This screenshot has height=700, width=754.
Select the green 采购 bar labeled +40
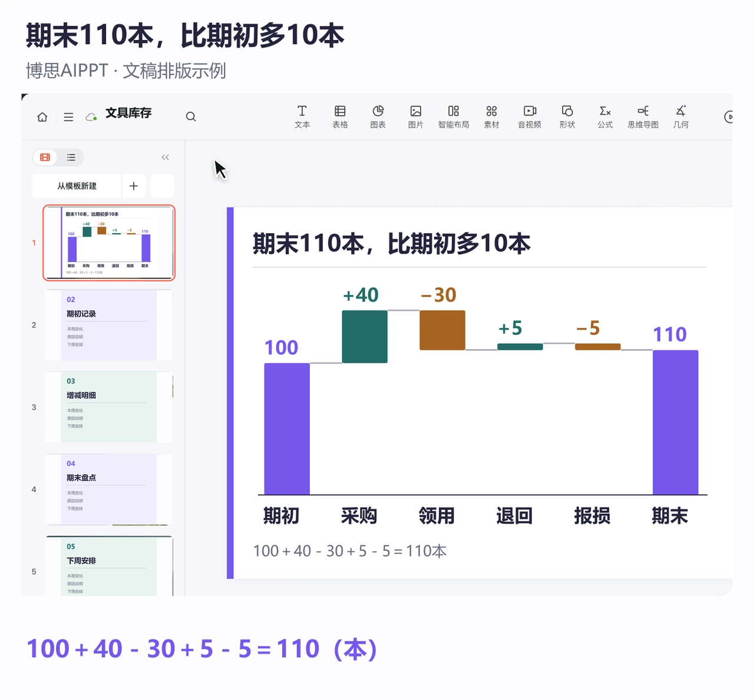pos(365,337)
